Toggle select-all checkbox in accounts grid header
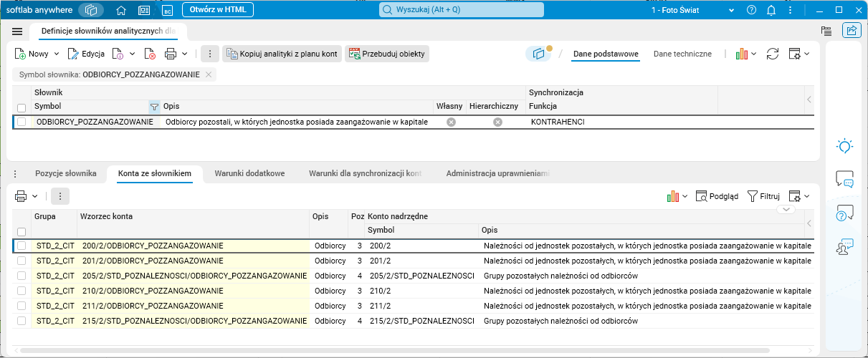This screenshot has width=868, height=358. [x=22, y=231]
